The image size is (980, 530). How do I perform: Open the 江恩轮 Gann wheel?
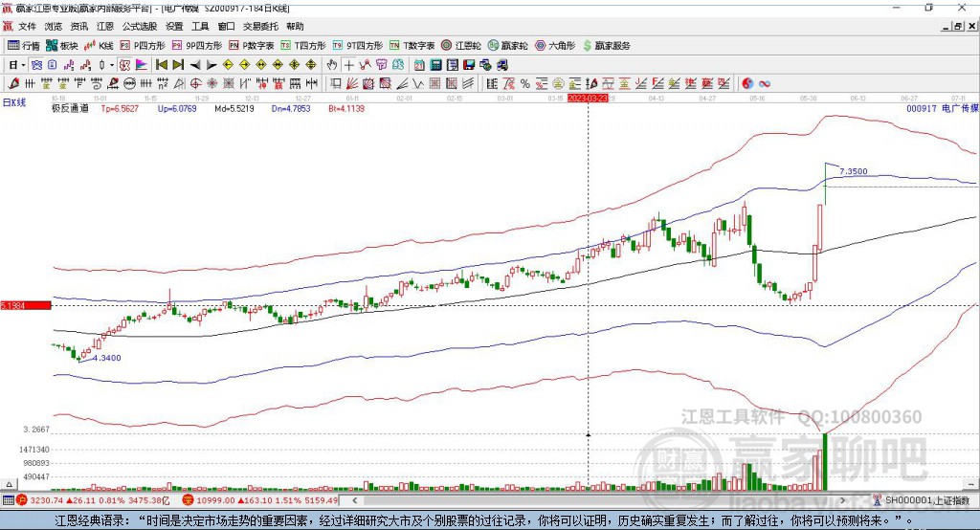461,46
